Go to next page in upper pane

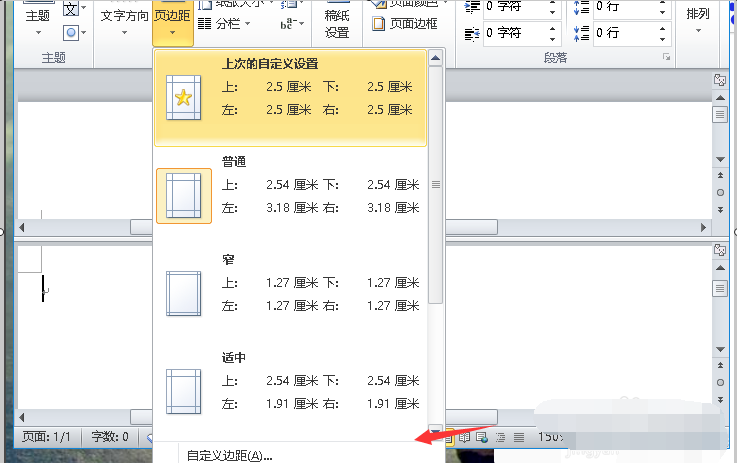[720, 210]
